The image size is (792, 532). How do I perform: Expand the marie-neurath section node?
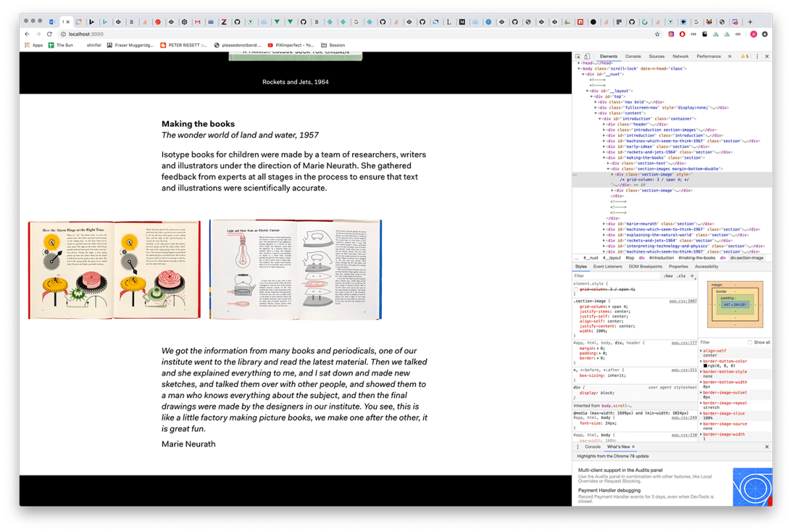604,224
